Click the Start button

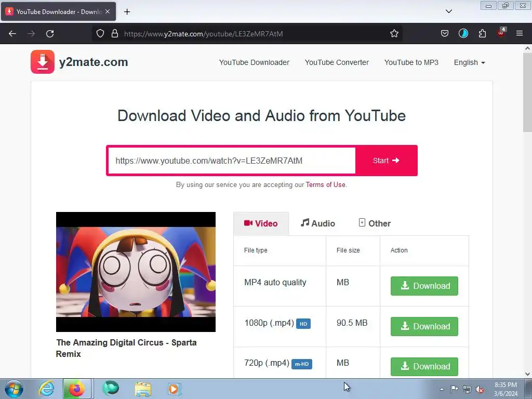(386, 161)
